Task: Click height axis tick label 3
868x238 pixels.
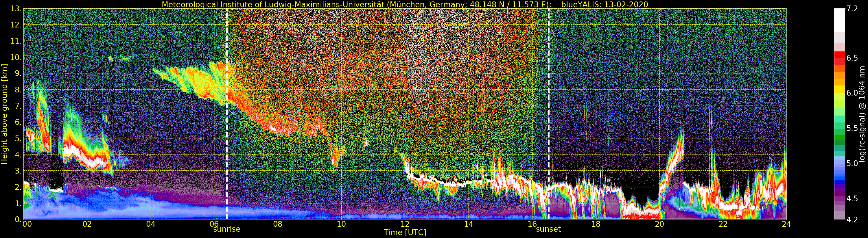Action: pos(18,171)
